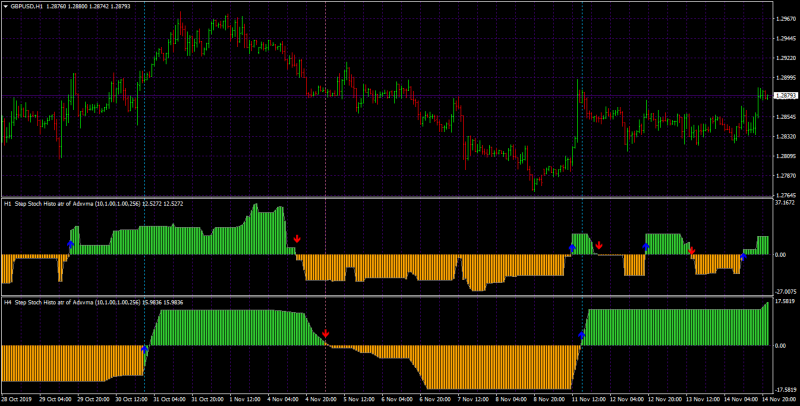The image size is (800, 406).
Task: Click the 1.27870 price scale label
Action: 786,175
